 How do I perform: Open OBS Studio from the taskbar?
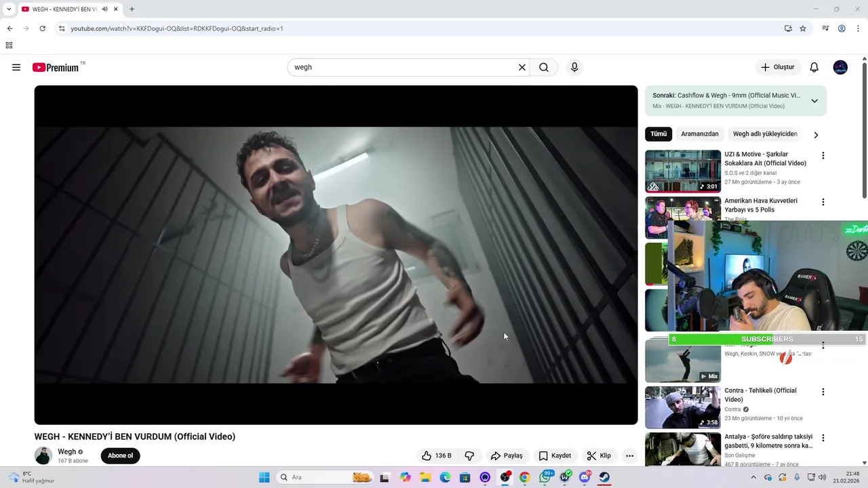click(505, 477)
